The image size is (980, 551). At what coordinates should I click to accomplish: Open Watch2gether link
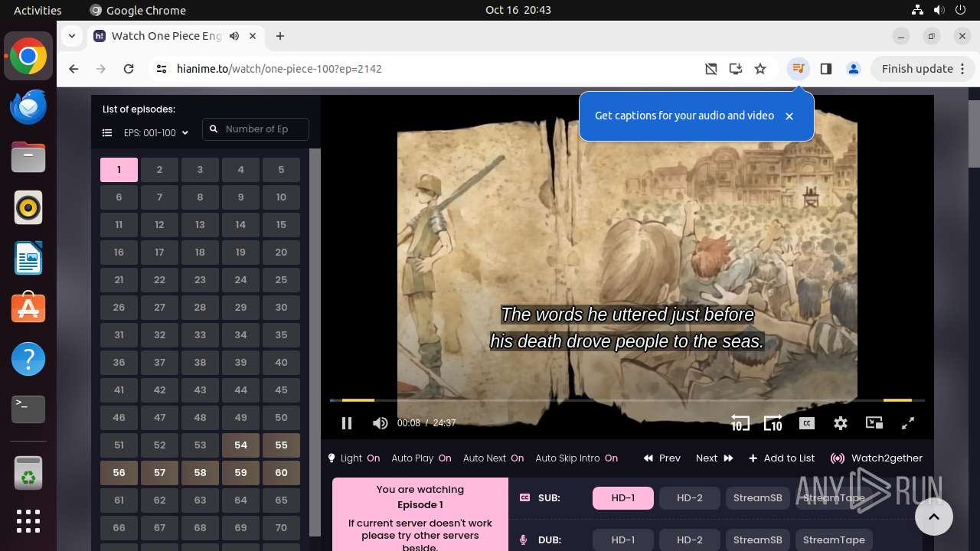(x=877, y=458)
